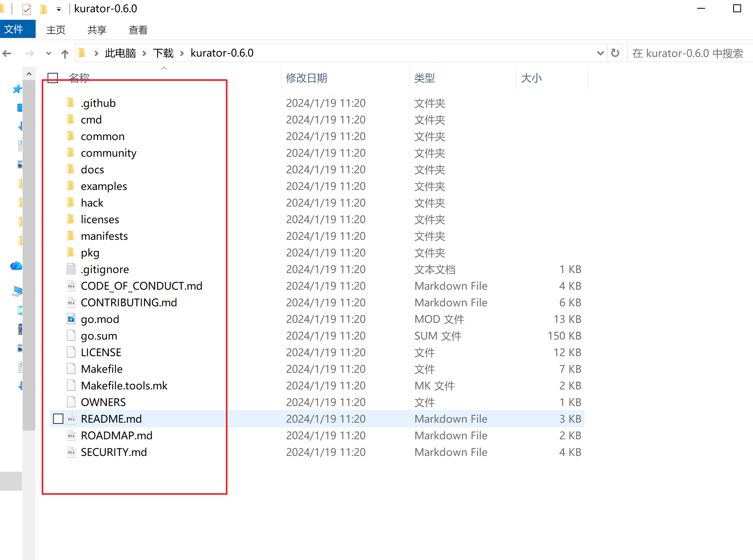Click the licenses folder icon
The image size is (753, 560).
click(71, 219)
